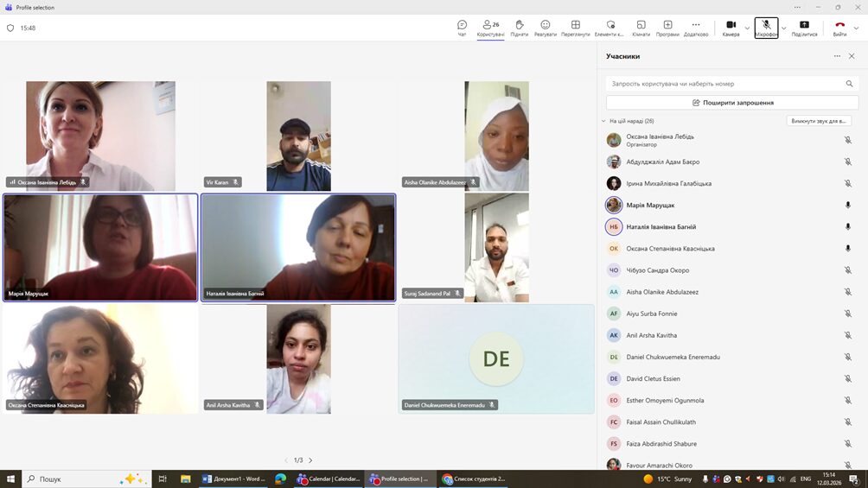The height and width of the screenshot is (488, 868).
Task: Open the Переглянути (View) menu
Action: click(575, 25)
